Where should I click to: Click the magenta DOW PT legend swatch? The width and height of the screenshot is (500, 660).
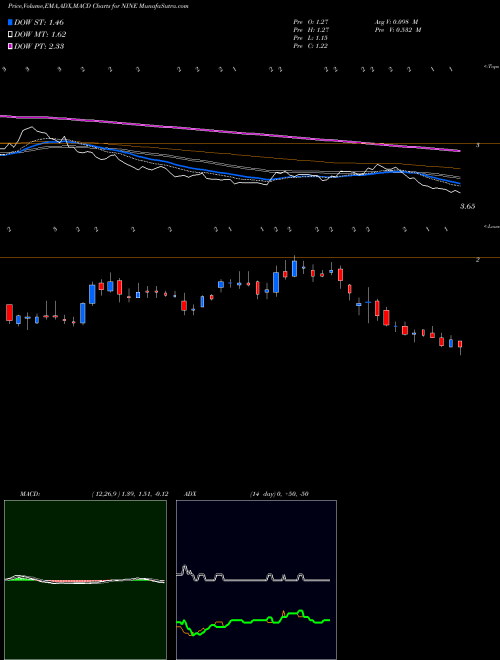click(10, 46)
